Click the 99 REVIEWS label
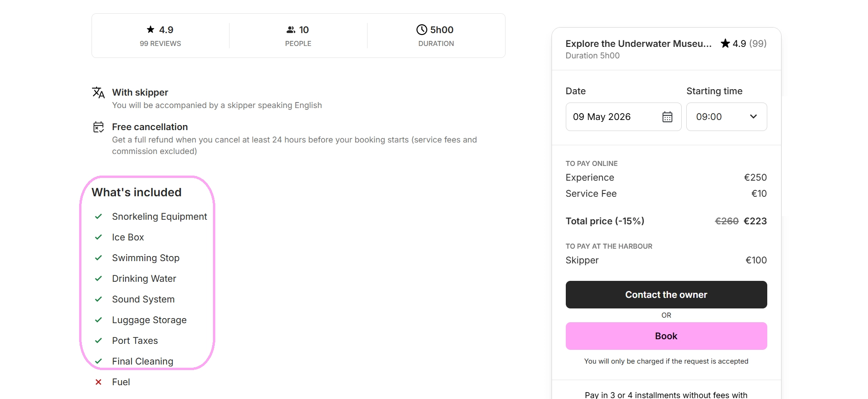Viewport: 868px width, 399px height. pos(161,44)
